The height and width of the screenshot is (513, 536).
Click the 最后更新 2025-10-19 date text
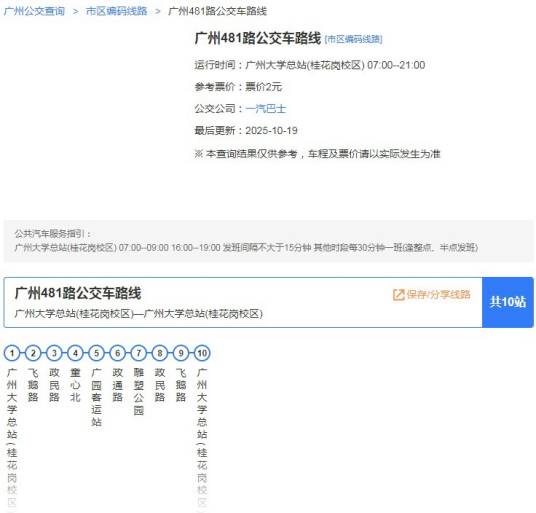(x=246, y=131)
